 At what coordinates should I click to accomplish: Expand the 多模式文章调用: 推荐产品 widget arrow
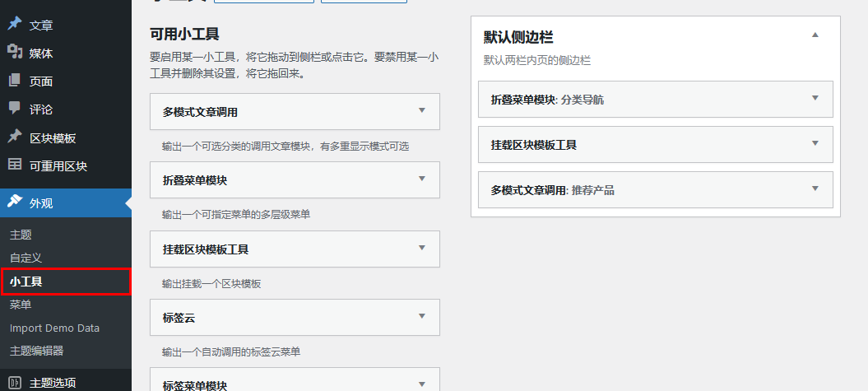tap(815, 189)
